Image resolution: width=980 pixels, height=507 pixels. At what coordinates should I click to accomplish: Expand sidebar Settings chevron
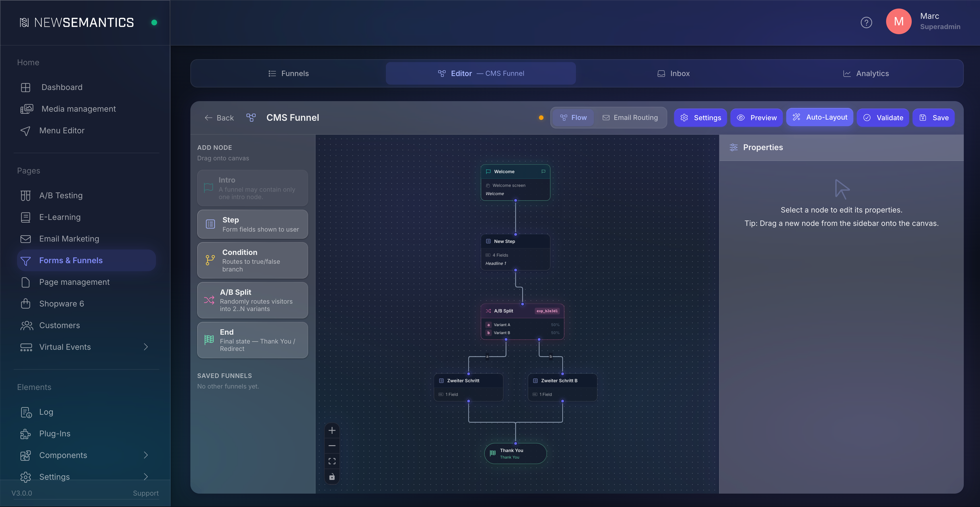[x=146, y=477]
